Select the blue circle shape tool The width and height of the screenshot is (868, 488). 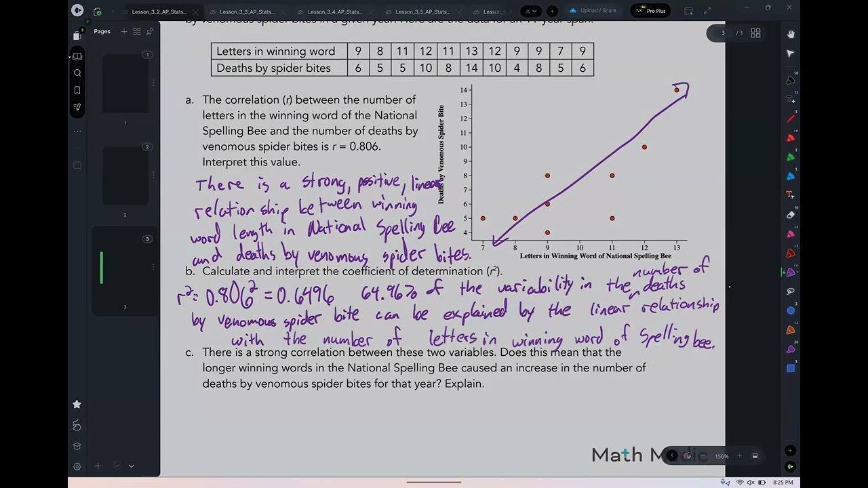tap(791, 310)
